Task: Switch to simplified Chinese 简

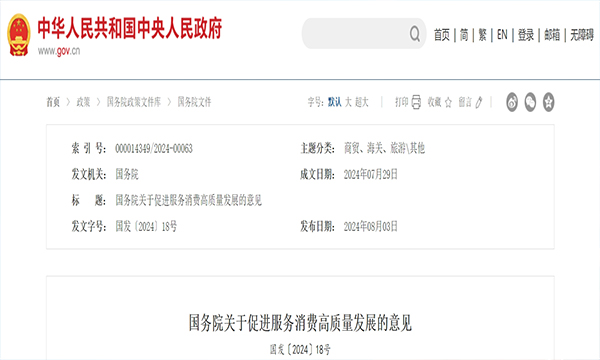Action: [x=464, y=35]
